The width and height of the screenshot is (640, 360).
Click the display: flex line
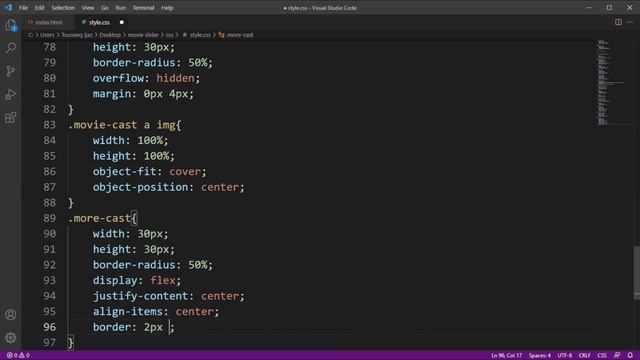point(137,281)
